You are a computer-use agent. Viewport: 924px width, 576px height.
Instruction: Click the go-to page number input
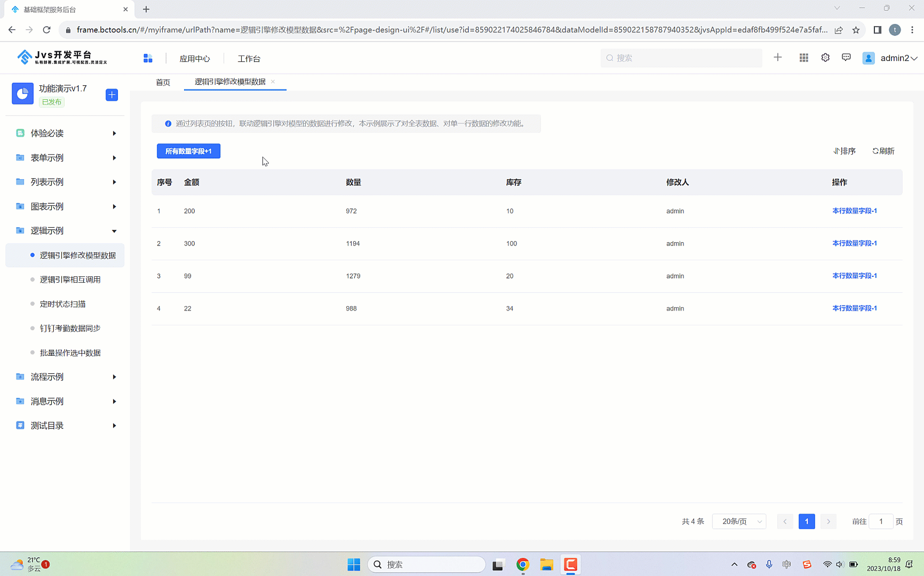(x=881, y=521)
